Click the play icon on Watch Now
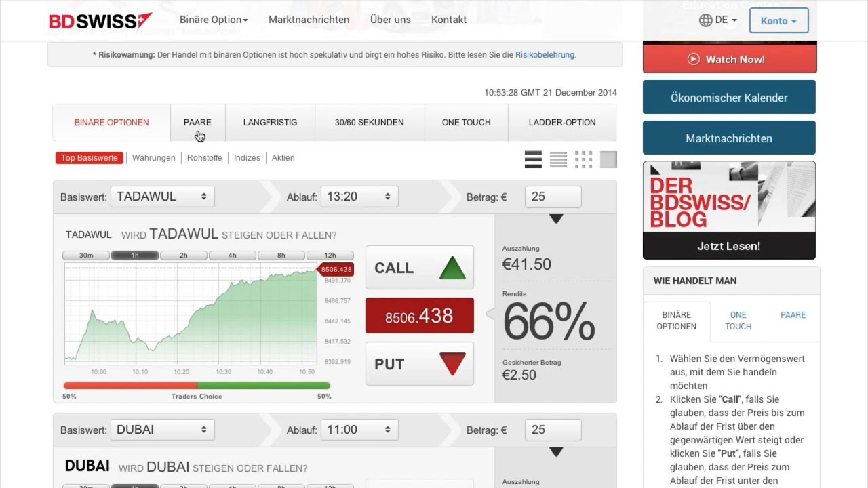This screenshot has height=488, width=868. 693,59
